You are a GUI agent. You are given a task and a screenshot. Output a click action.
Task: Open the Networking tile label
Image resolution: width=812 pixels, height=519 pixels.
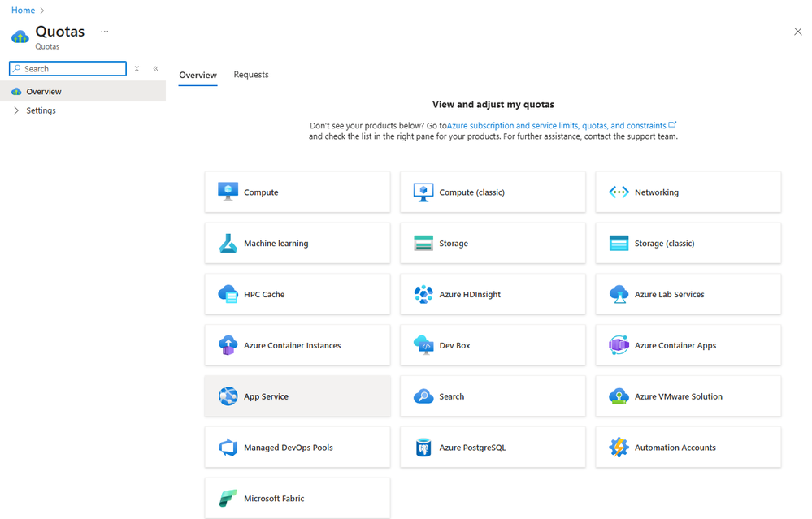click(x=657, y=192)
